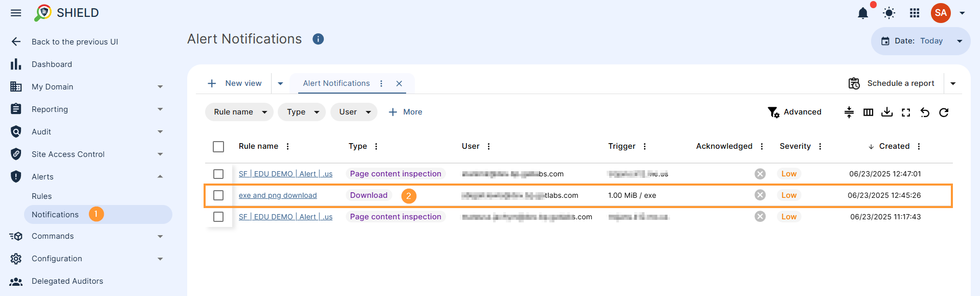The width and height of the screenshot is (980, 296).
Task: Open the User column menu
Action: tap(488, 146)
